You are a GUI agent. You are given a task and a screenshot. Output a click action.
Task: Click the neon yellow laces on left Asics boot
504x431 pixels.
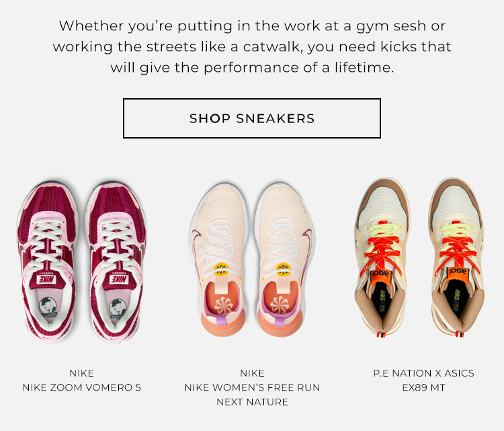(x=382, y=229)
